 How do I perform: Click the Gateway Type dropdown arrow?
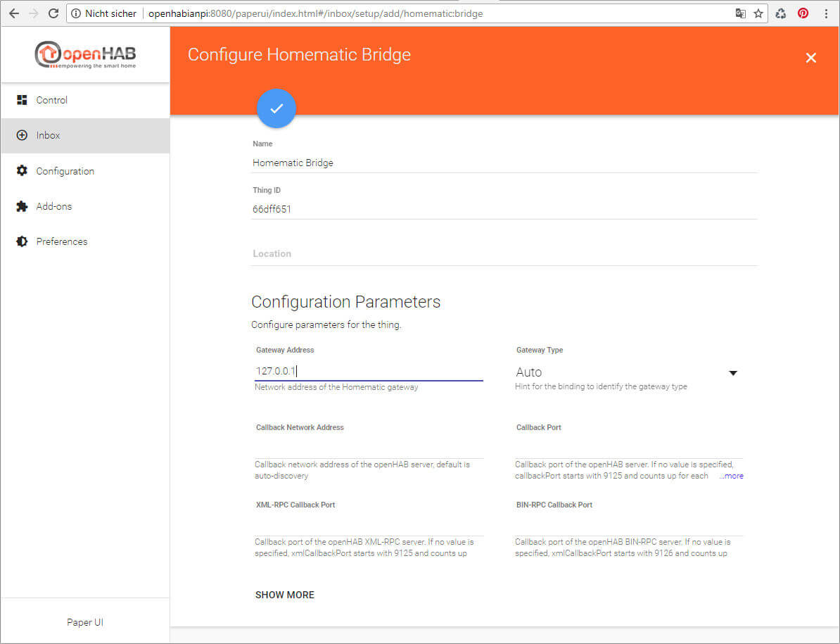pos(733,373)
